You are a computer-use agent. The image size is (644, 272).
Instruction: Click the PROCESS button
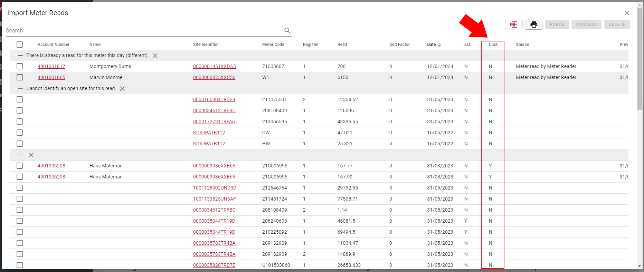coord(586,25)
